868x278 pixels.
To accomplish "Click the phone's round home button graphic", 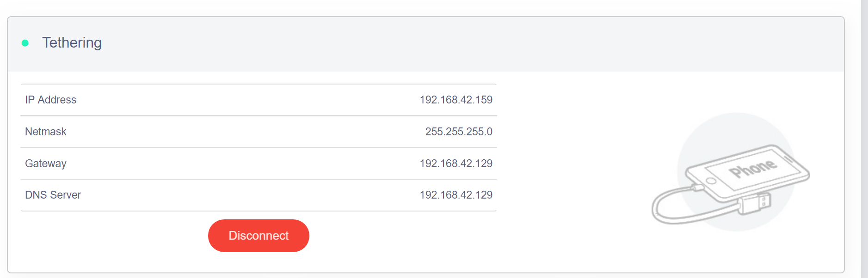I will (711, 181).
